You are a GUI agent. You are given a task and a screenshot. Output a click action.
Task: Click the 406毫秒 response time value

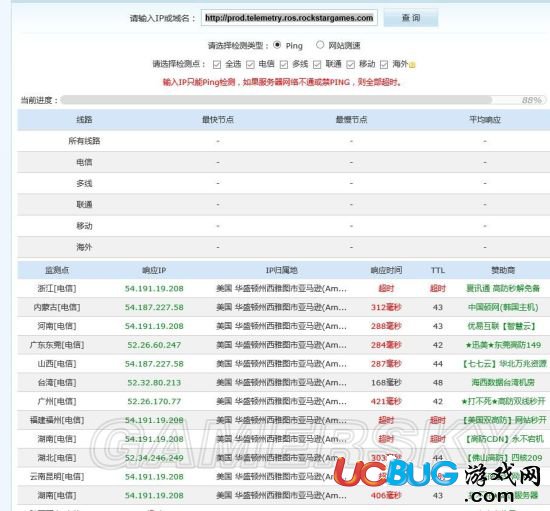click(x=386, y=496)
